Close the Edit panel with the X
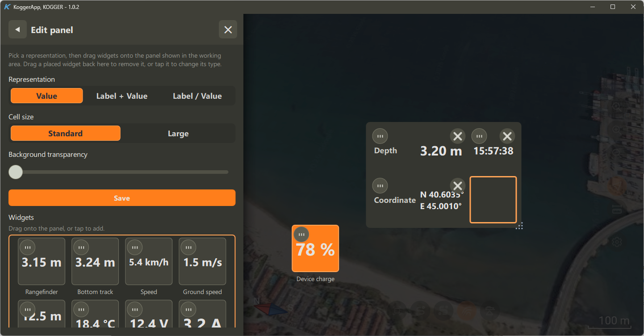644x336 pixels. coord(228,29)
